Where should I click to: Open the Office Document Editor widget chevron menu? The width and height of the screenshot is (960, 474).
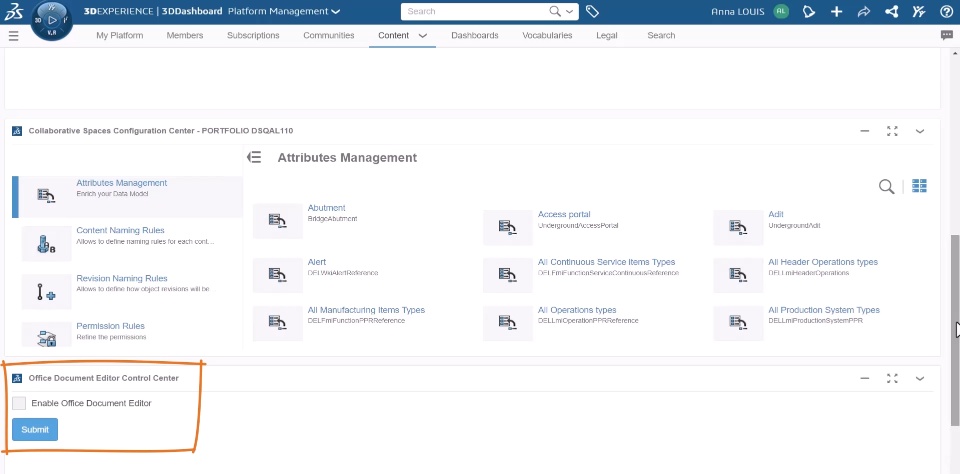pyautogui.click(x=920, y=378)
